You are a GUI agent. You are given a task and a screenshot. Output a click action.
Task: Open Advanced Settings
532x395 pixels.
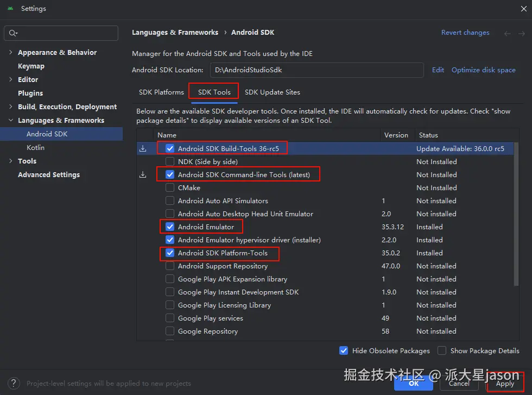click(49, 174)
